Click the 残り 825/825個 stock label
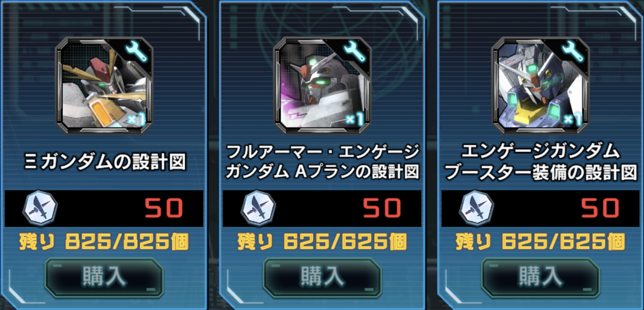 [x=104, y=242]
